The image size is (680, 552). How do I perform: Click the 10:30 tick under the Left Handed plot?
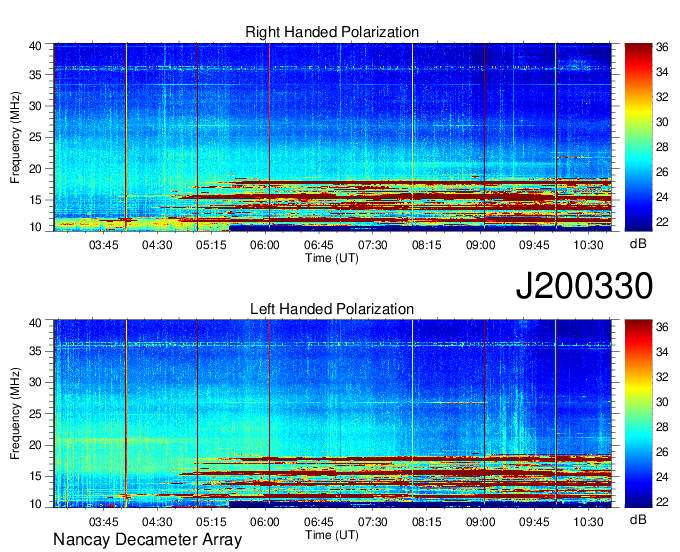click(588, 522)
